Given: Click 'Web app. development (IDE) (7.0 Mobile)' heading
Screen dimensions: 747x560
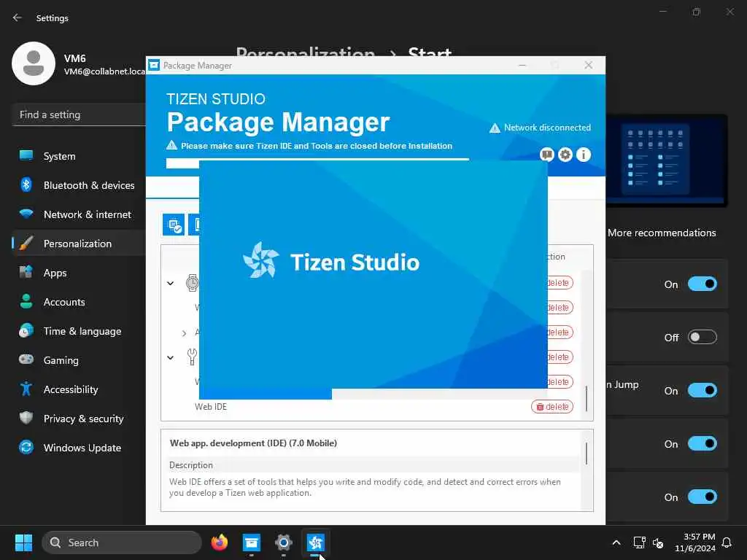Looking at the screenshot, I should point(253,443).
